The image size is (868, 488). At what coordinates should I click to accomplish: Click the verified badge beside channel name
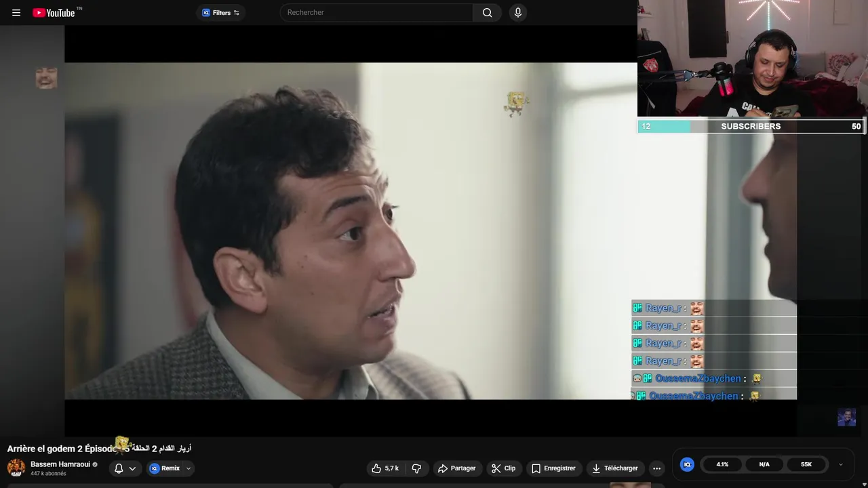[x=95, y=465]
